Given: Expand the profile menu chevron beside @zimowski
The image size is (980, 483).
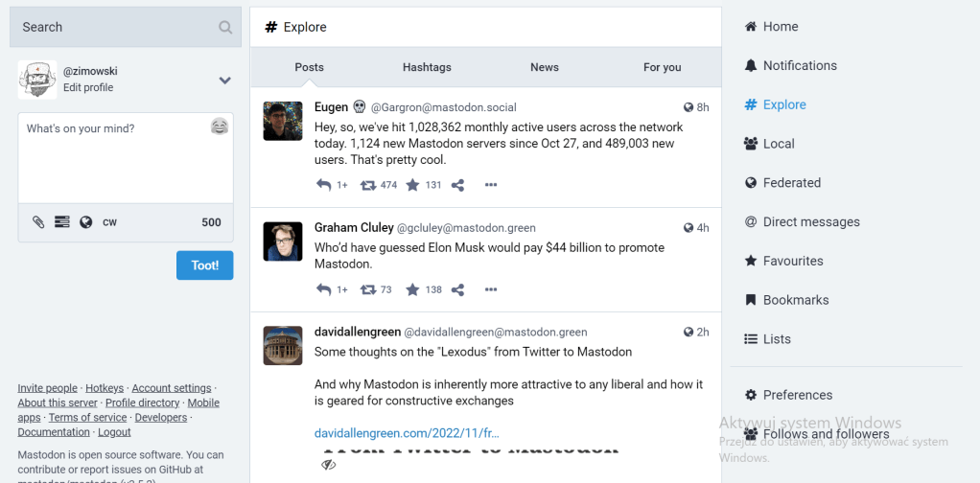Looking at the screenshot, I should 225,80.
